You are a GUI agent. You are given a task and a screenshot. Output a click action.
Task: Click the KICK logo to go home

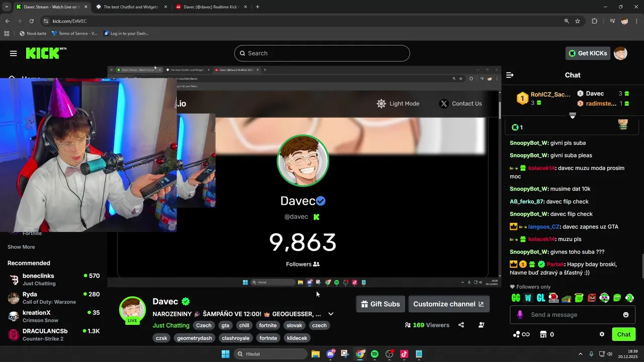46,53
